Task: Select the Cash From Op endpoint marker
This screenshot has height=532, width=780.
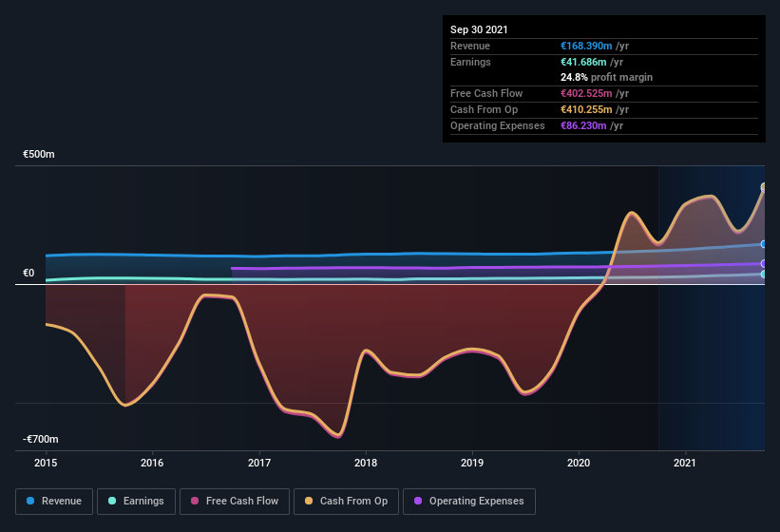Action: [x=764, y=187]
